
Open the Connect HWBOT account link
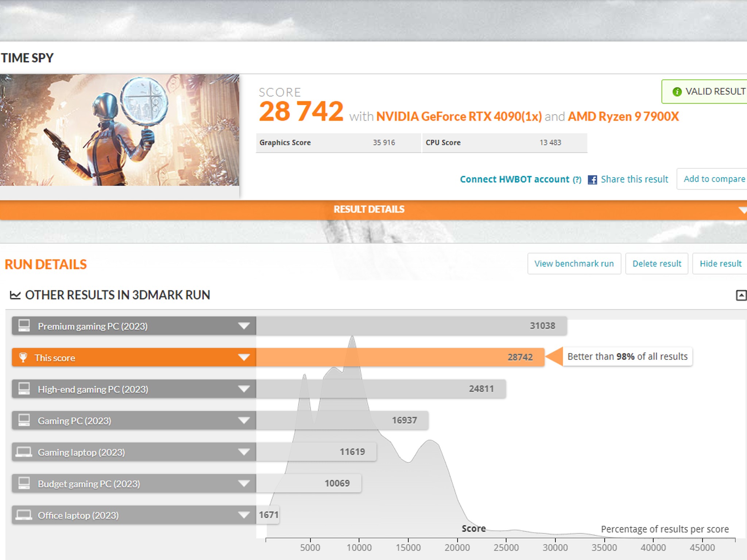pos(514,179)
